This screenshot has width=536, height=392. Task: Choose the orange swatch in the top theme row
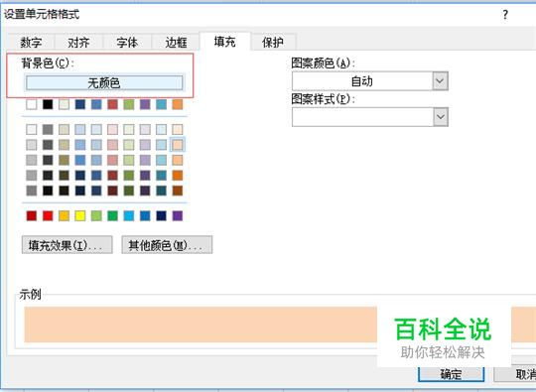pyautogui.click(x=178, y=104)
